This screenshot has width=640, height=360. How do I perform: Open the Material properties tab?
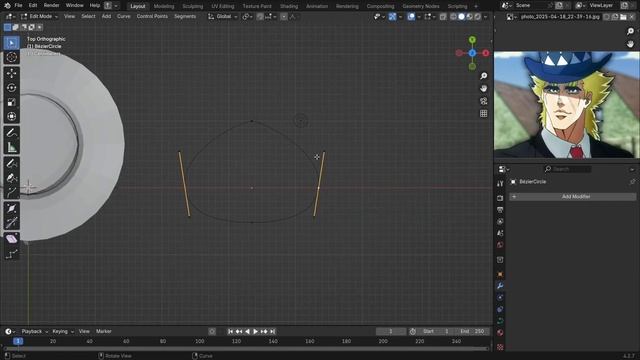point(500,333)
